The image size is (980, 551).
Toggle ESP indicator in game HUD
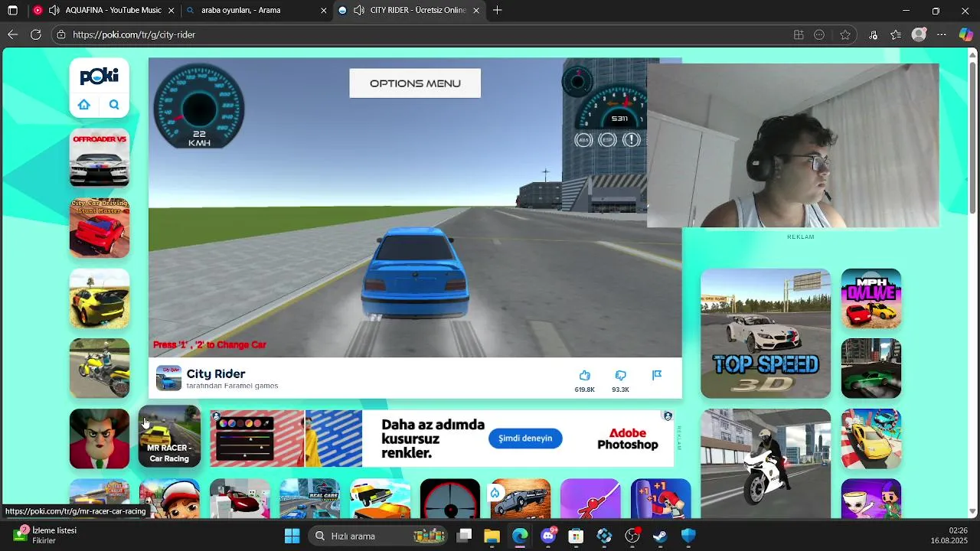coord(607,140)
